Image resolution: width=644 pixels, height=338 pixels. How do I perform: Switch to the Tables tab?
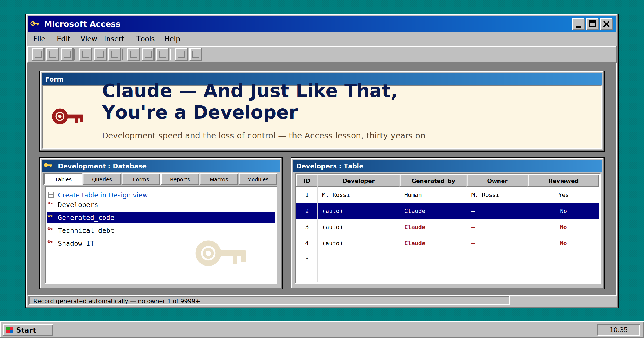coord(63,179)
